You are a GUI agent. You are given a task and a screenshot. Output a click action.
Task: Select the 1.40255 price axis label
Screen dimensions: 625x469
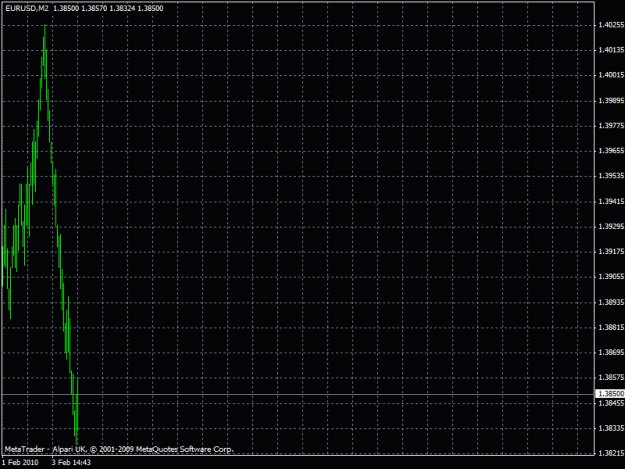click(611, 25)
